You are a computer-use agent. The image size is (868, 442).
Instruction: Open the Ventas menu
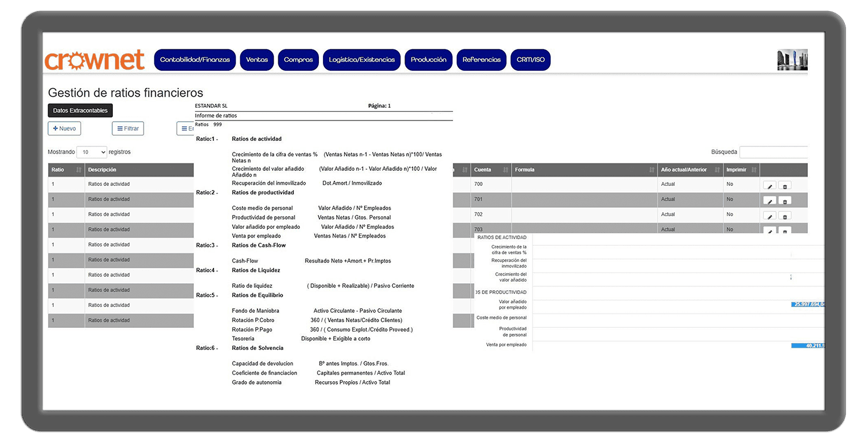tap(257, 60)
